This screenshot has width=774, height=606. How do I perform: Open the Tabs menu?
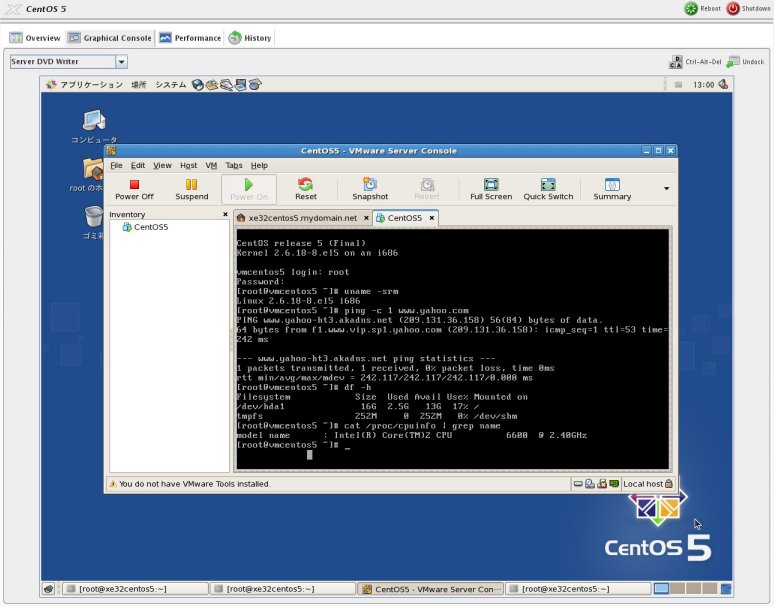coord(233,165)
